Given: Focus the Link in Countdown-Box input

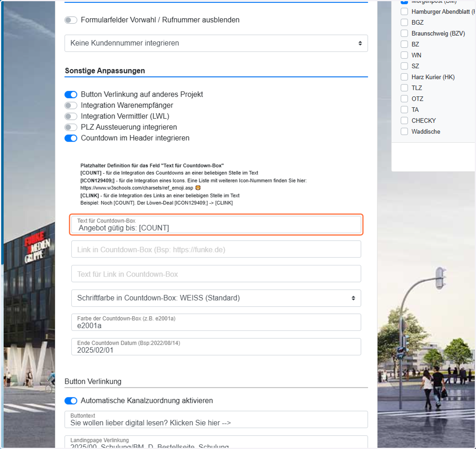Looking at the screenshot, I should coord(216,249).
